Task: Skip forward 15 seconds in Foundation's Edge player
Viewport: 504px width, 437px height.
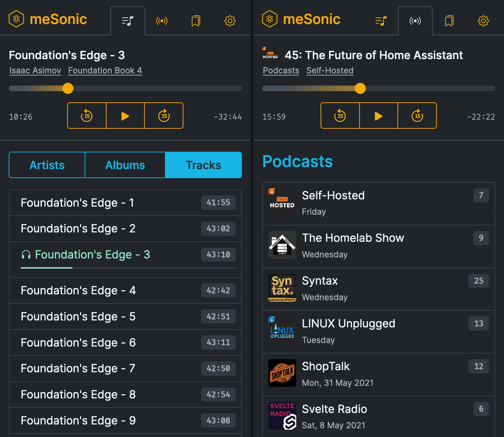Action: coord(164,116)
